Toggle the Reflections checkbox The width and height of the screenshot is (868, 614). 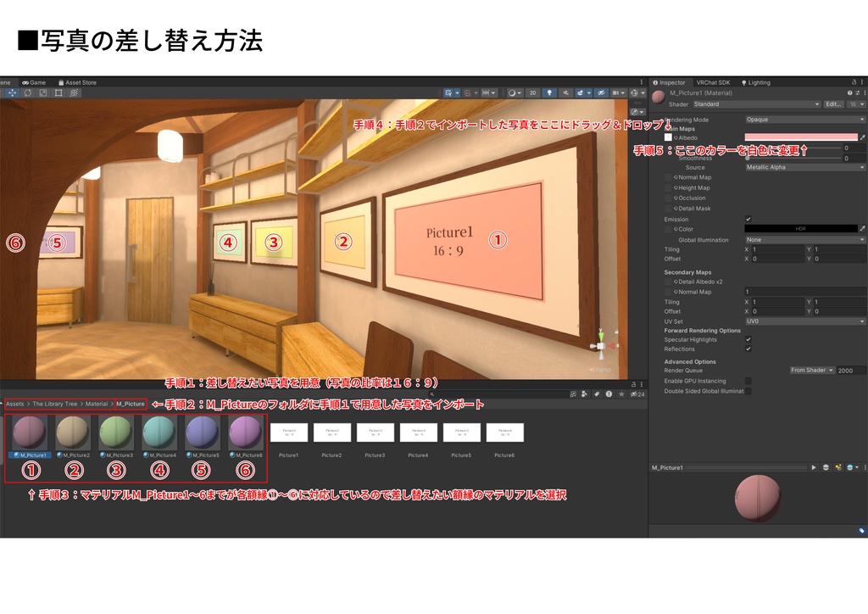click(748, 349)
